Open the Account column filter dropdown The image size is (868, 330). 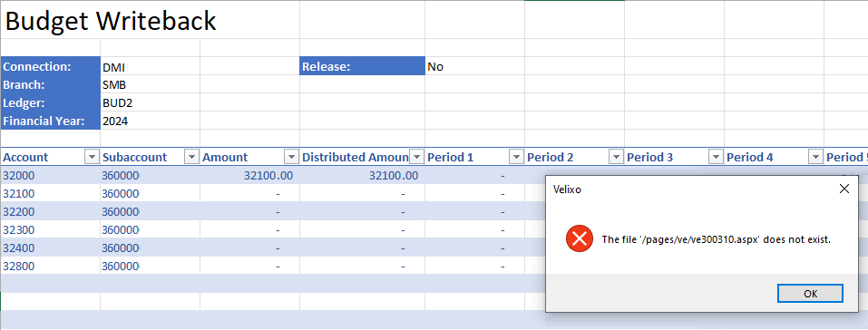92,157
